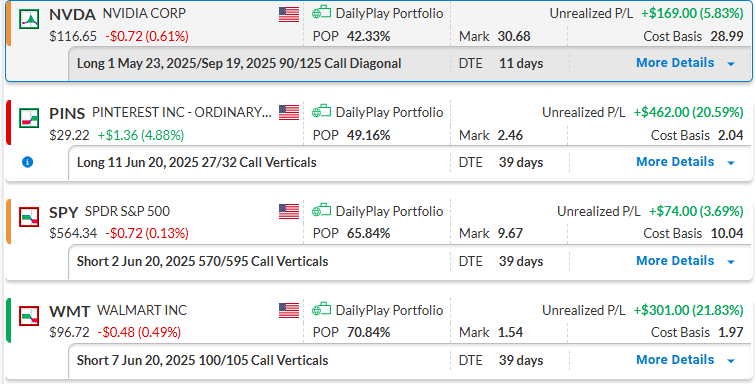Select the Short 2 570/595 Call Verticals description

click(202, 262)
